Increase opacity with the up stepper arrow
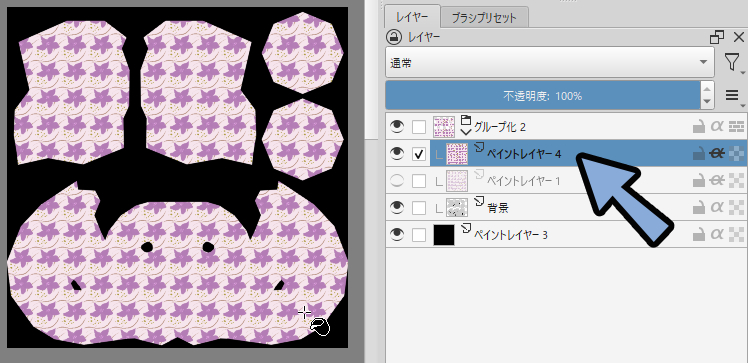The image size is (748, 363). [x=707, y=88]
